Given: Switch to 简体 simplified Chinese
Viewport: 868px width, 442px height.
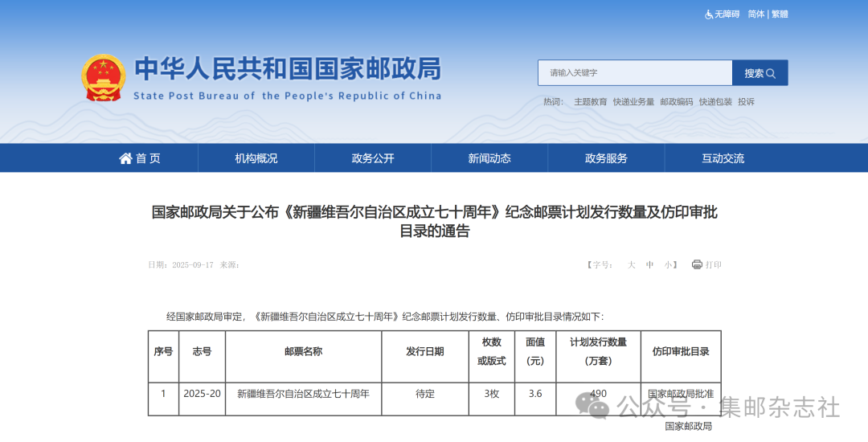Looking at the screenshot, I should click(x=756, y=14).
